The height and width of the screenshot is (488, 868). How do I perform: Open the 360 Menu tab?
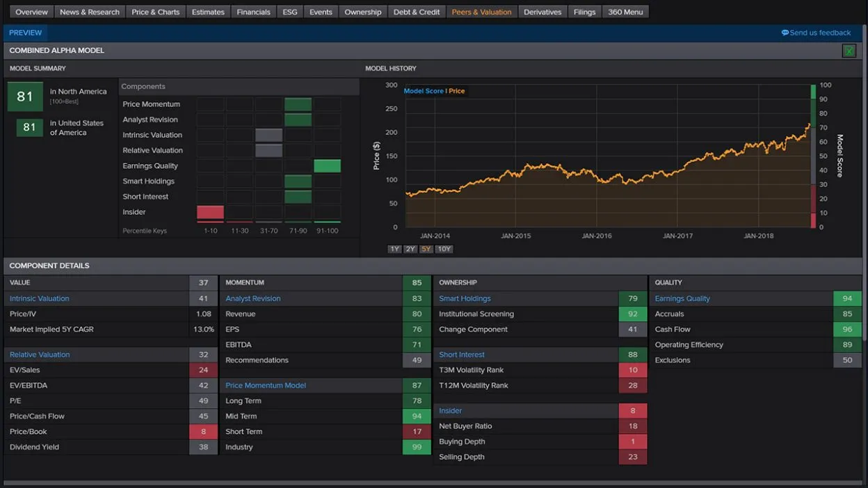tap(625, 12)
